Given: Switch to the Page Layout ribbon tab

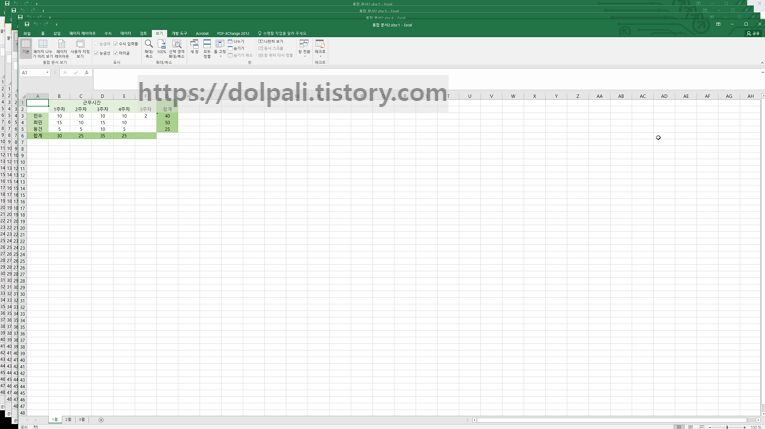Looking at the screenshot, I should pyautogui.click(x=82, y=33).
